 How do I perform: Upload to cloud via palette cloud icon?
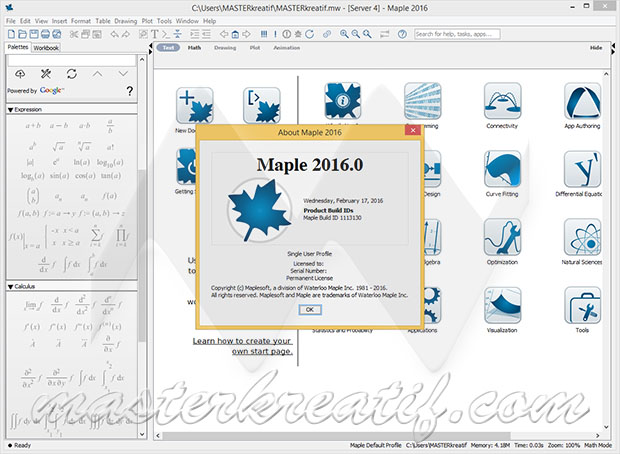click(20, 74)
